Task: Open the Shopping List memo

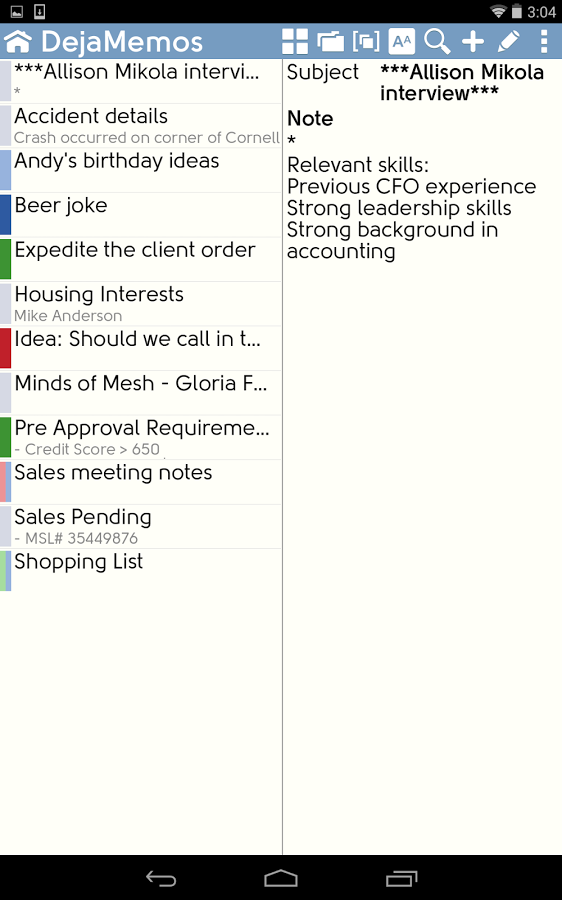Action: click(141, 571)
